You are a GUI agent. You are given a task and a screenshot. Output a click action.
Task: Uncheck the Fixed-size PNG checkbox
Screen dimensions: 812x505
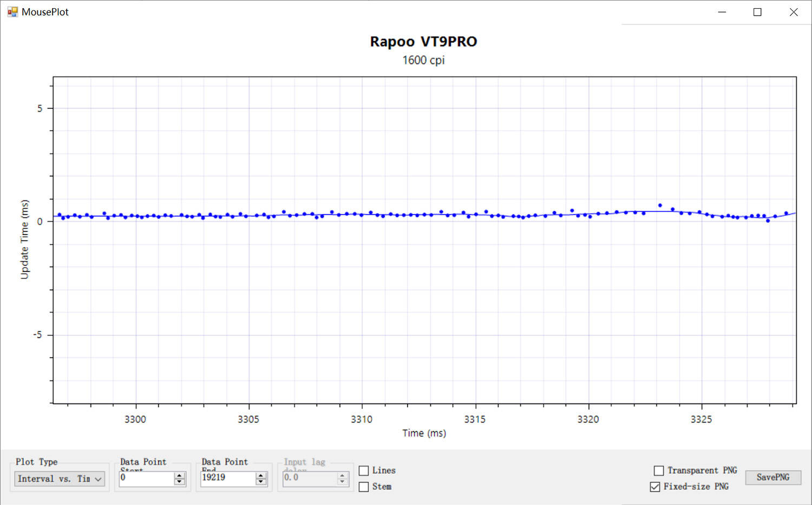click(x=655, y=487)
